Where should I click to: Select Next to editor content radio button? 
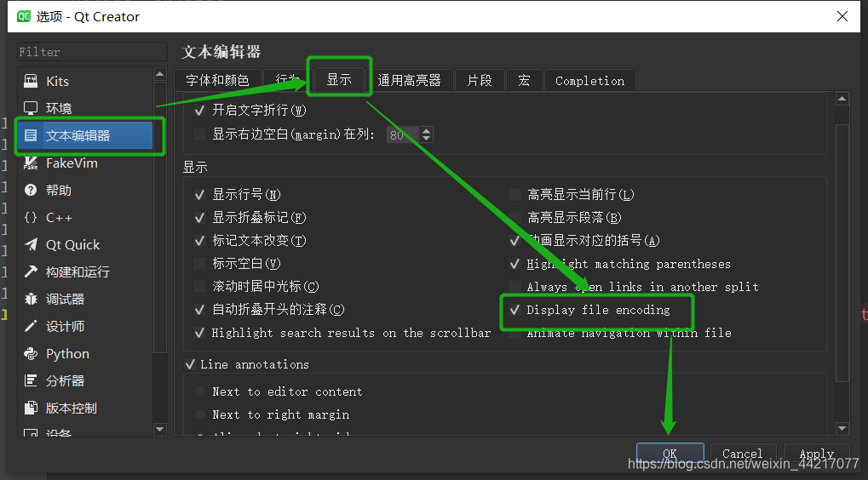tap(200, 392)
